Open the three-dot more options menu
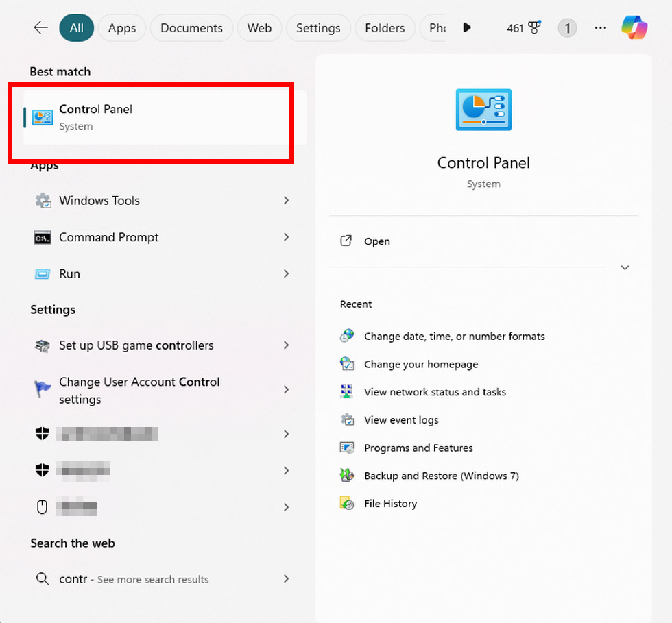Screen dimensions: 672x623 [x=601, y=28]
